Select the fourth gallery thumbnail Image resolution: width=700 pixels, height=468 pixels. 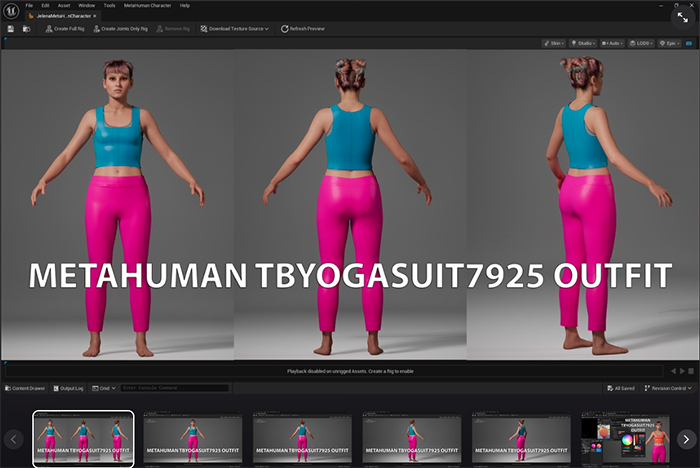coord(412,439)
